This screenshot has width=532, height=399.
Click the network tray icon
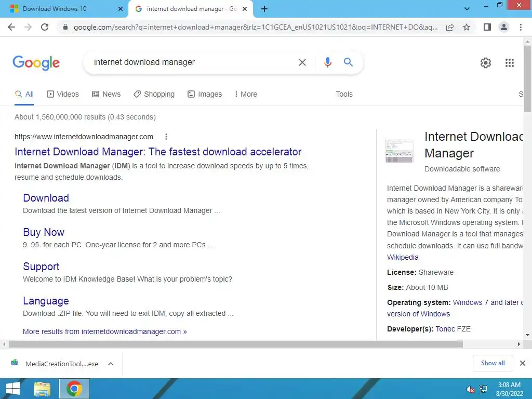click(483, 389)
